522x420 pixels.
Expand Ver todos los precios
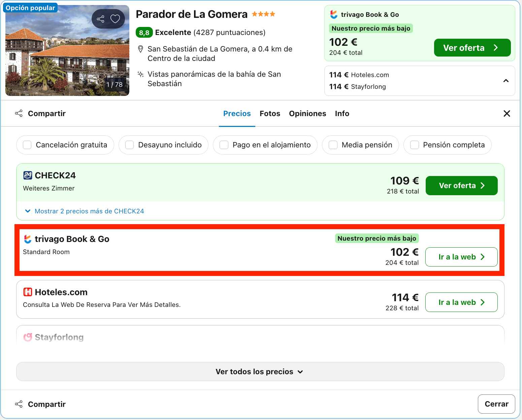coord(260,372)
